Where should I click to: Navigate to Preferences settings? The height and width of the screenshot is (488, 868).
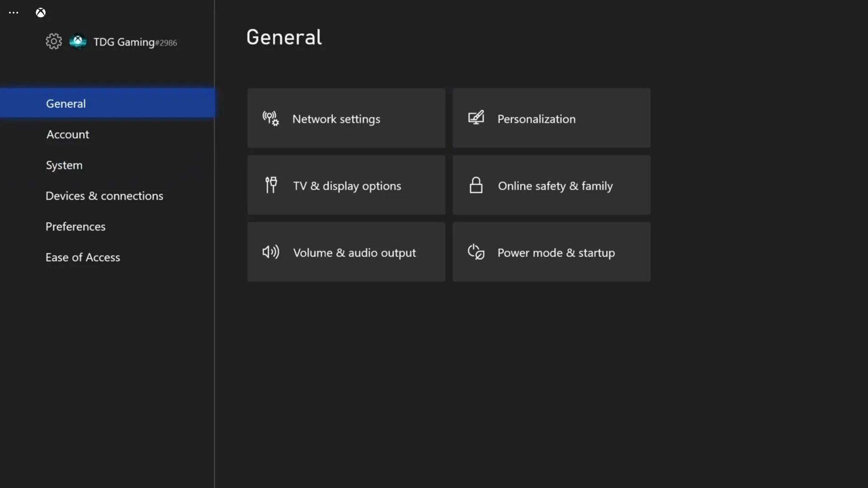pyautogui.click(x=75, y=226)
